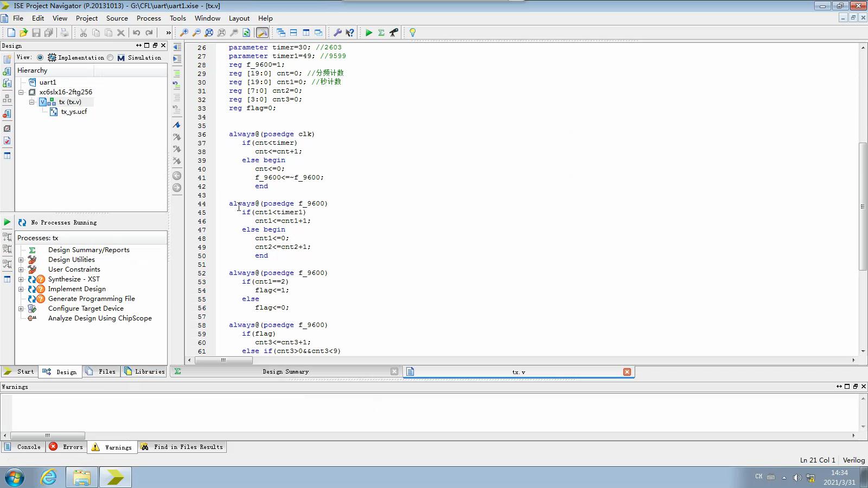Click the Undo arrow

click(137, 33)
